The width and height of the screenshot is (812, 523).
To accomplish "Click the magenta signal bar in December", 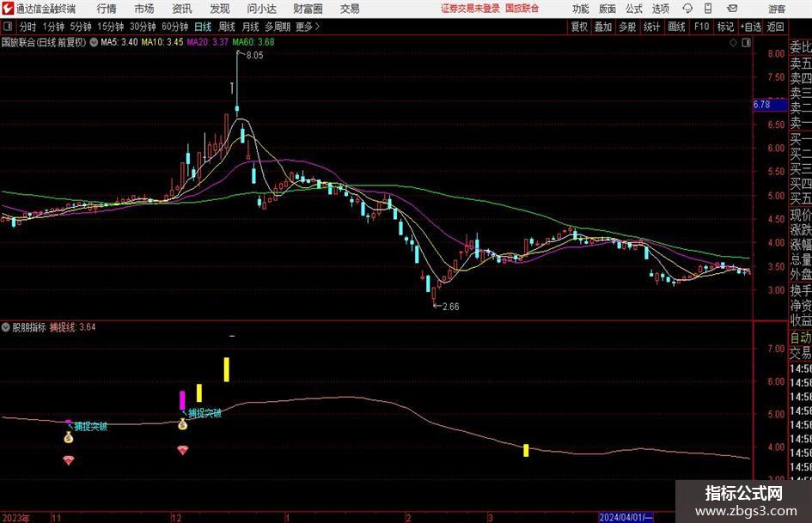I will 182,400.
